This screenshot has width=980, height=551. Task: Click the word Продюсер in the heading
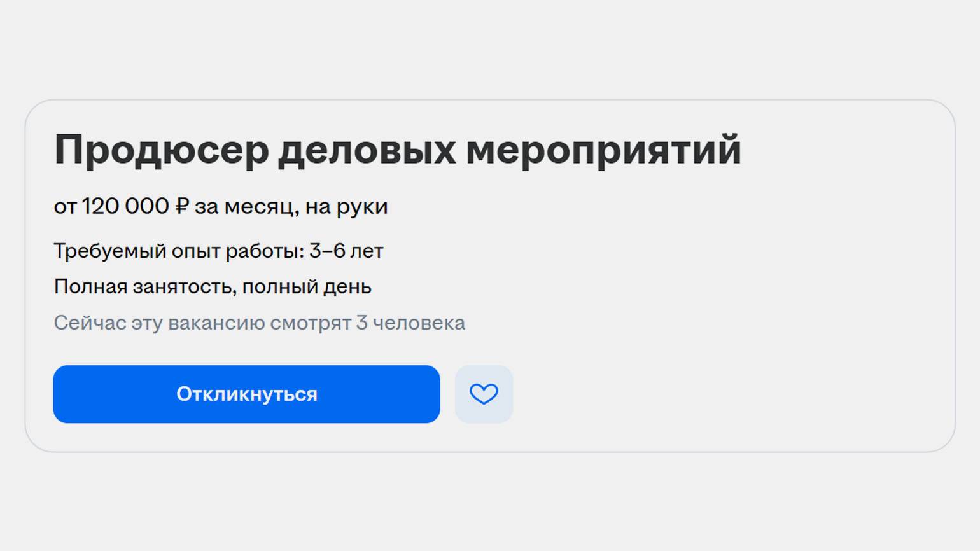pos(162,150)
